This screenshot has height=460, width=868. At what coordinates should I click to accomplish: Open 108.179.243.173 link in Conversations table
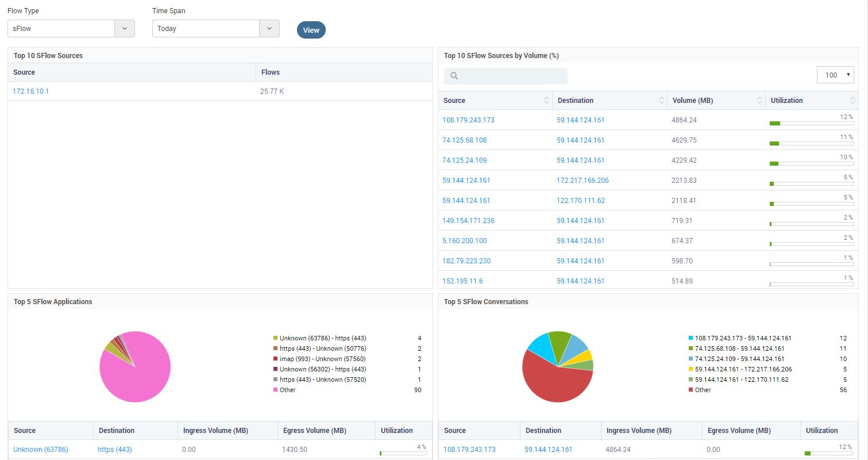tap(469, 450)
